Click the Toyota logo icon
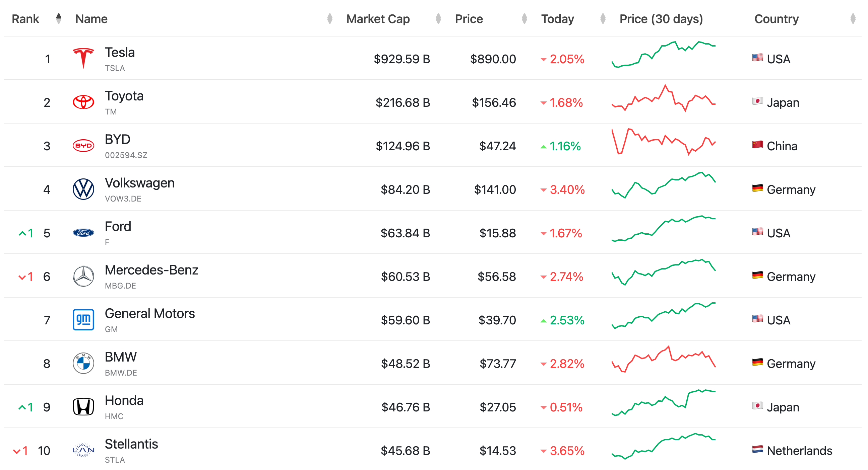 [83, 102]
